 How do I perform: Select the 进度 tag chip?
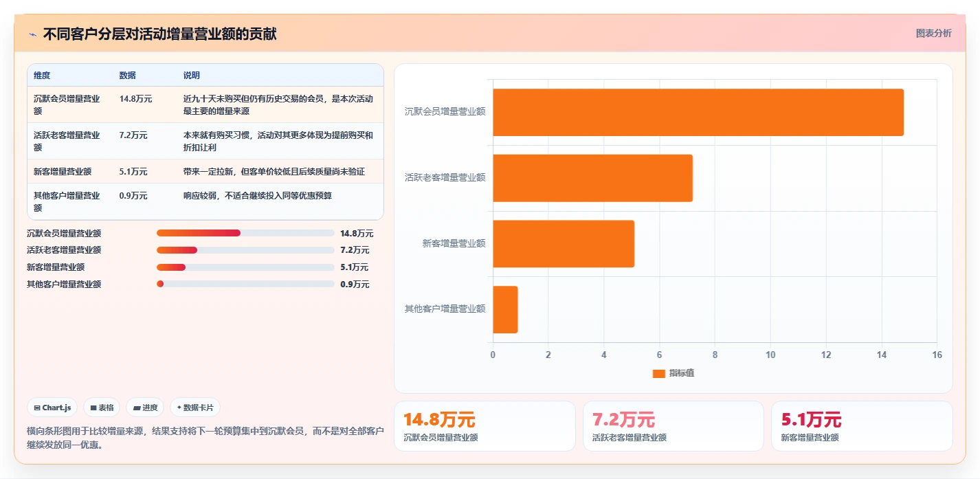(145, 408)
